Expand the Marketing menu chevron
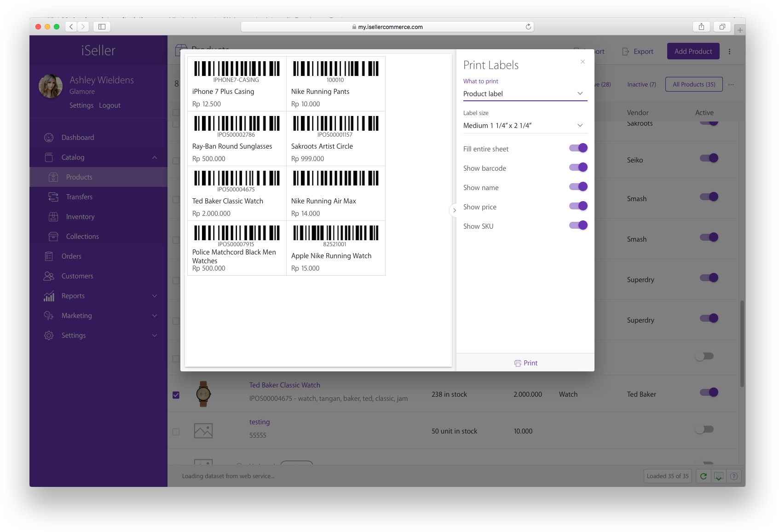Image resolution: width=779 pixels, height=532 pixels. 155,316
